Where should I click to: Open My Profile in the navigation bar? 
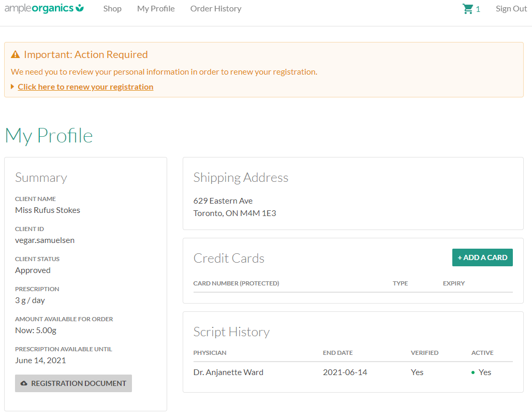156,9
